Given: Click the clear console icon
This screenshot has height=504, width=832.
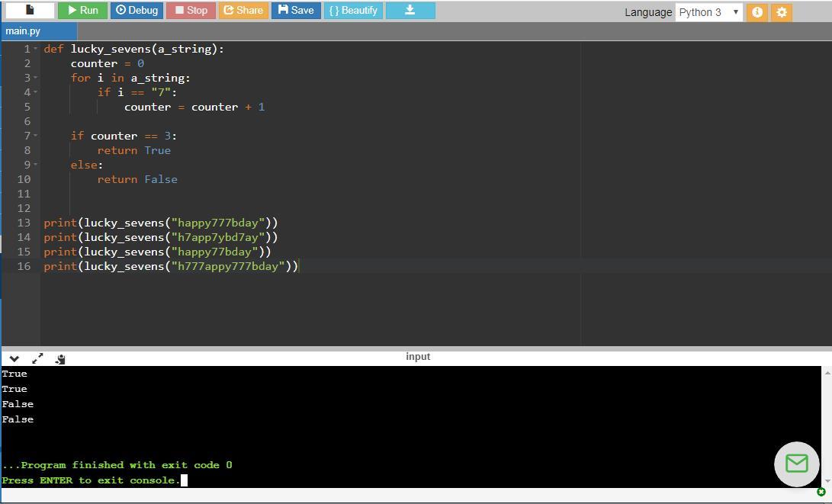Looking at the screenshot, I should pos(60,358).
